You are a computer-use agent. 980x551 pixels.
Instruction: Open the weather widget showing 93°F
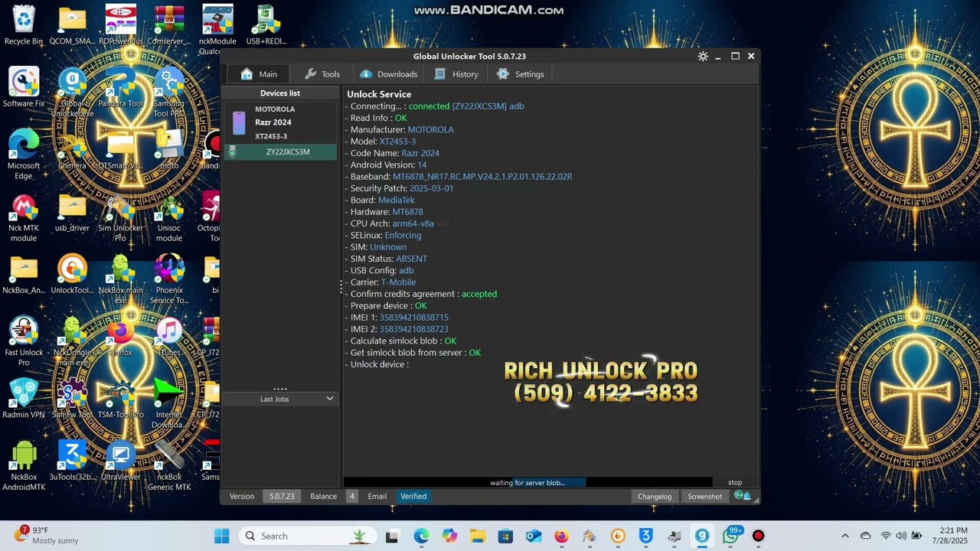(47, 536)
